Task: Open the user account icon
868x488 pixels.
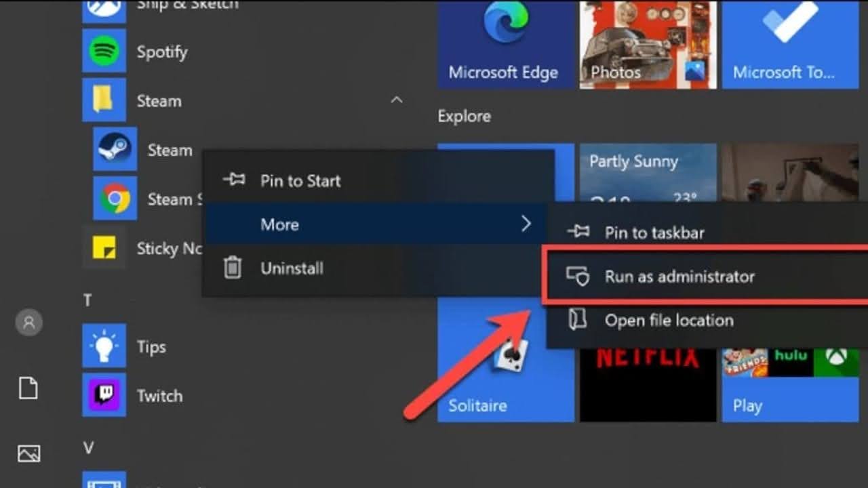Action: (28, 323)
